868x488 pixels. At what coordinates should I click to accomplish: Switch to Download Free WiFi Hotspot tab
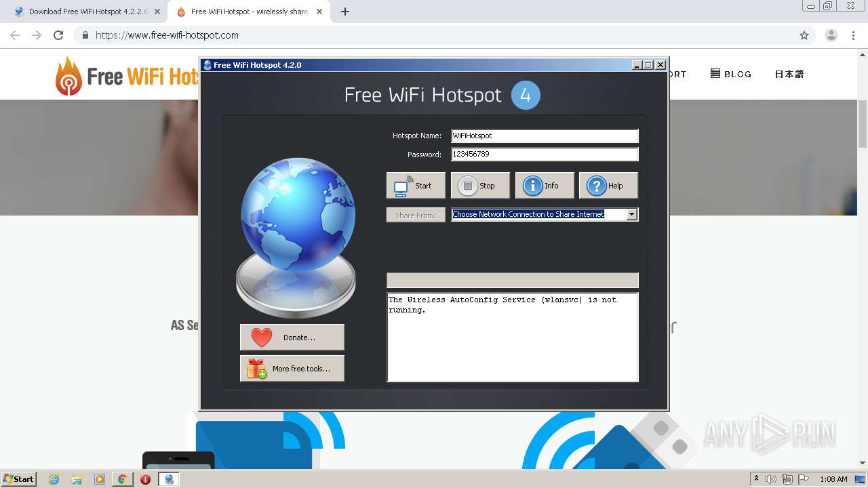pos(88,12)
